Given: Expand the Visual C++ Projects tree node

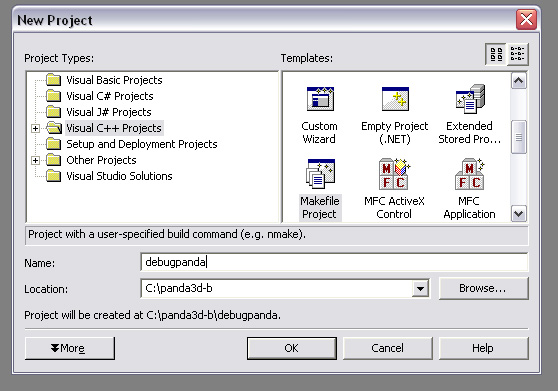Looking at the screenshot, I should pos(35,128).
